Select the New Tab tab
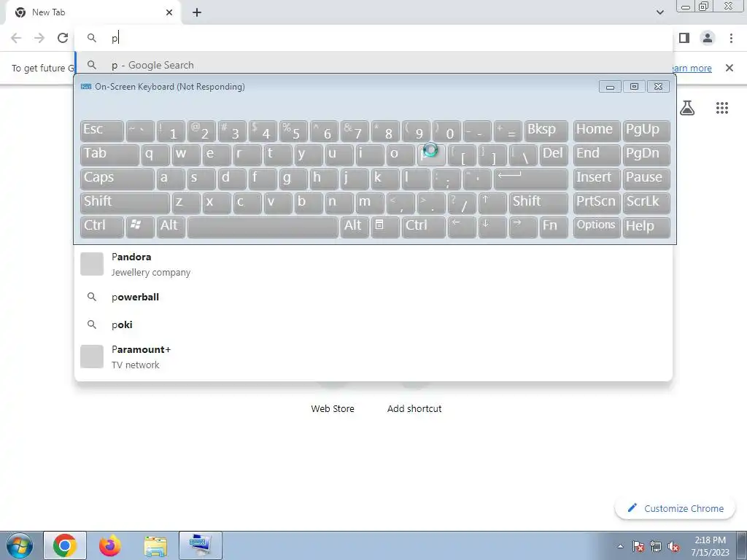747x560 pixels. tap(93, 13)
